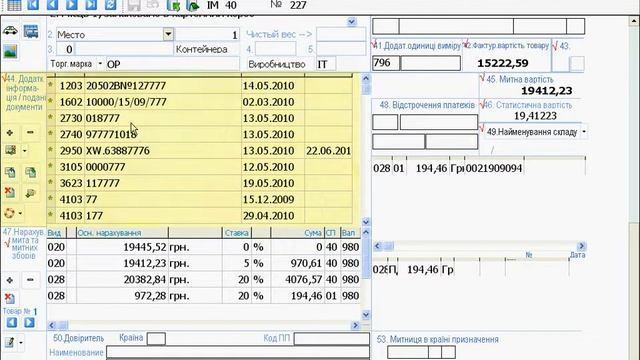Toggle checkmark at 42. Фактур. вартість товару
The width and height of the screenshot is (640, 360).
(x=467, y=44)
